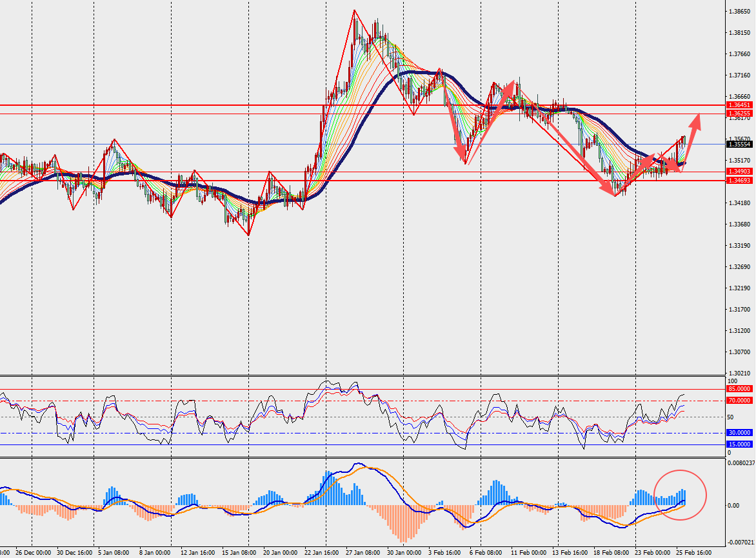Select the 25 Feb 16:00 date label

pos(693,553)
